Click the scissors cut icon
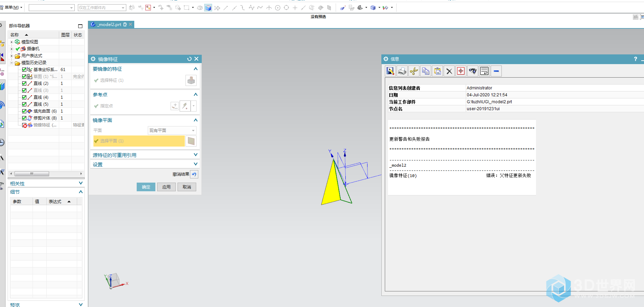Screen dimensions: 644x307 pos(414,71)
